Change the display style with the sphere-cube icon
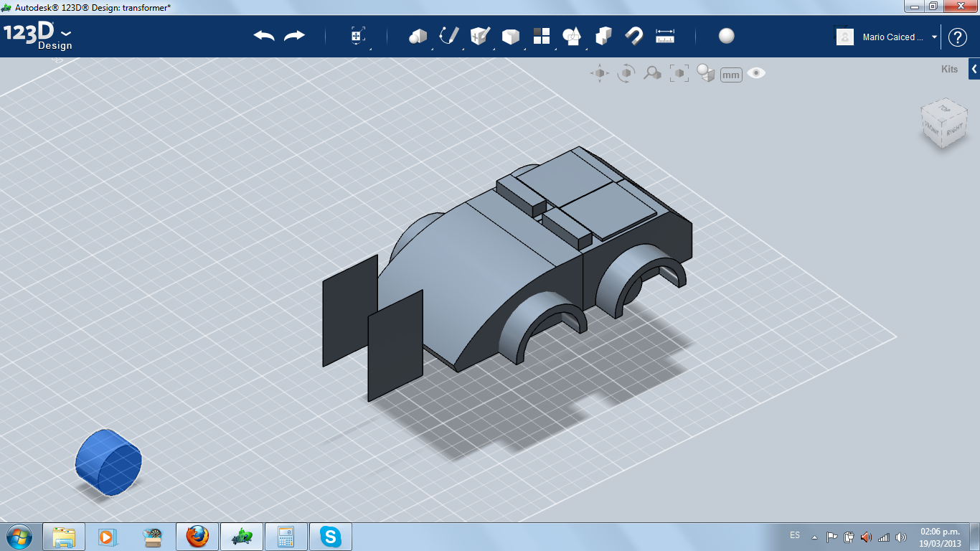Screen dimensions: 980x551 [706, 73]
